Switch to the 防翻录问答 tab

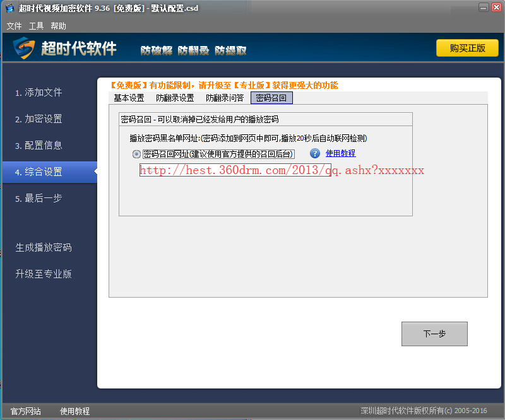[225, 98]
